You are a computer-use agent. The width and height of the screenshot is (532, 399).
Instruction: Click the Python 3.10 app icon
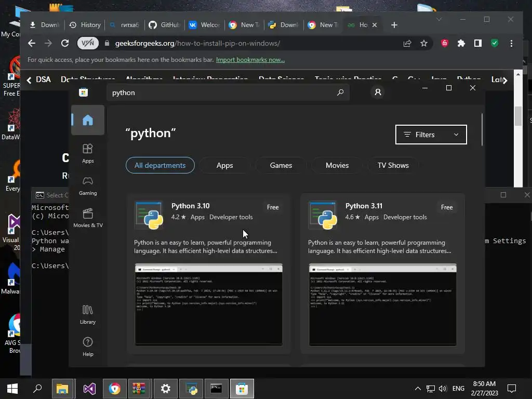[149, 216]
